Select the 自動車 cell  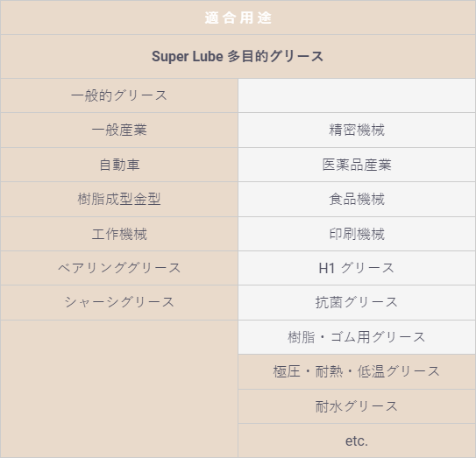(x=119, y=165)
